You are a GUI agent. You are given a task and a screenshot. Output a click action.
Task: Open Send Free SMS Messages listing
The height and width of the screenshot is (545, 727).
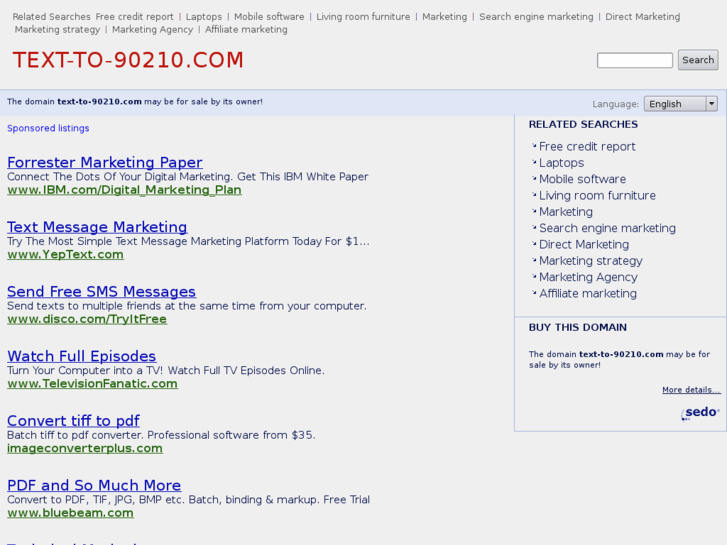[102, 291]
